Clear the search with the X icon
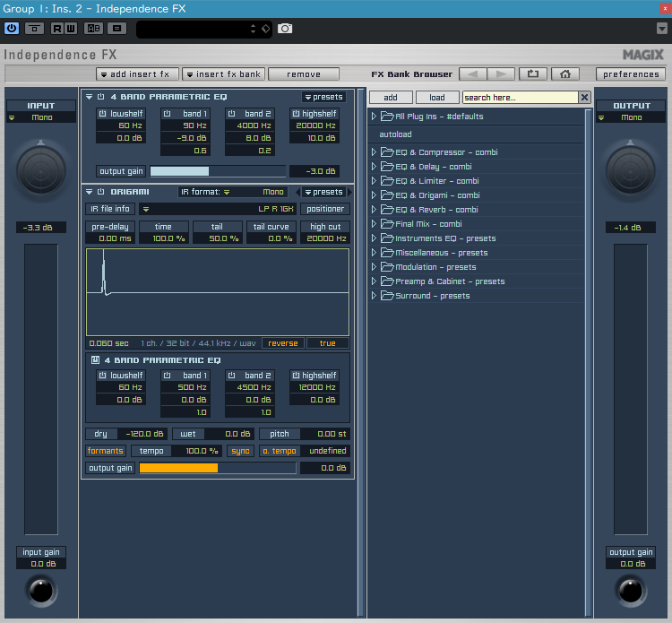This screenshot has height=623, width=672. (584, 98)
